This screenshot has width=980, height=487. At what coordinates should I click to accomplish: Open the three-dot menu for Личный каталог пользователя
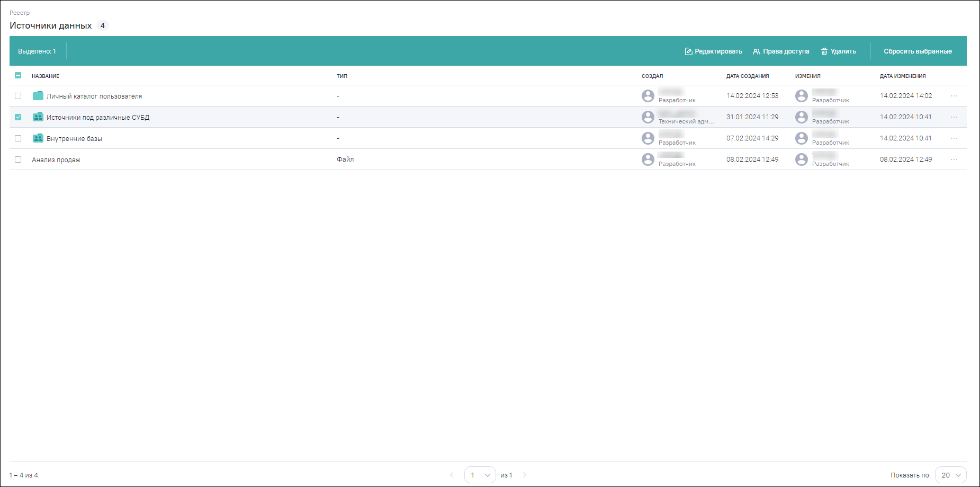(954, 96)
